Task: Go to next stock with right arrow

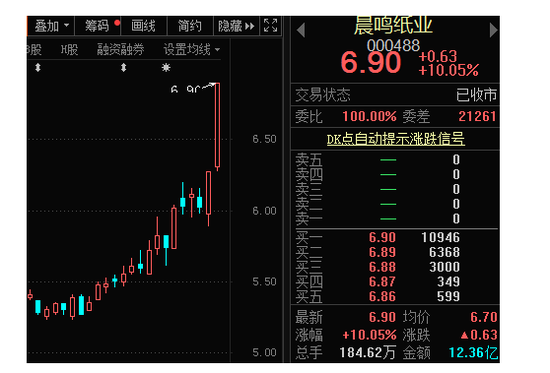Action: click(x=493, y=30)
